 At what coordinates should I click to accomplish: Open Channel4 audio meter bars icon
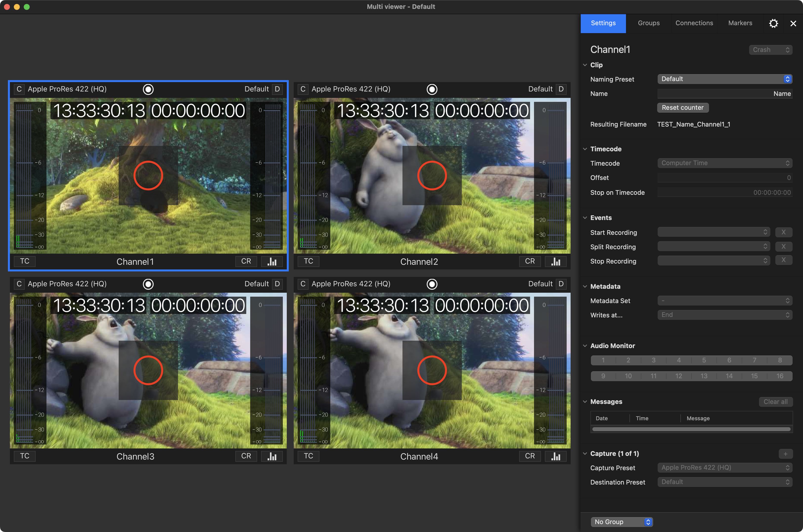(x=556, y=456)
